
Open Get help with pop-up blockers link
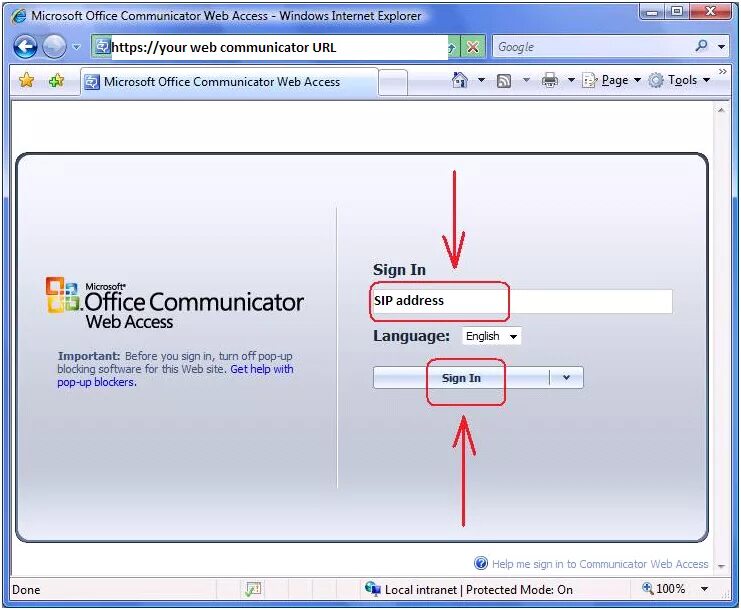175,375
